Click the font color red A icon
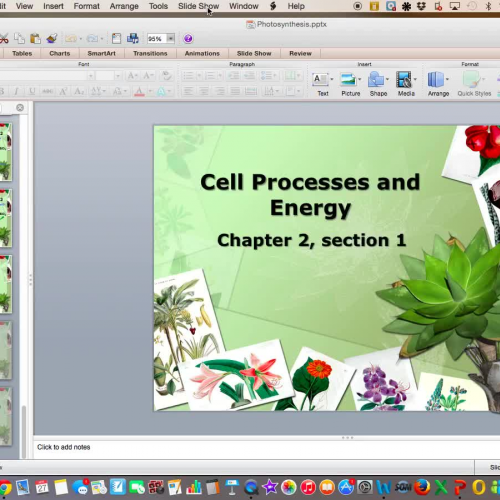Screen dimensions: 500x500 click(139, 91)
